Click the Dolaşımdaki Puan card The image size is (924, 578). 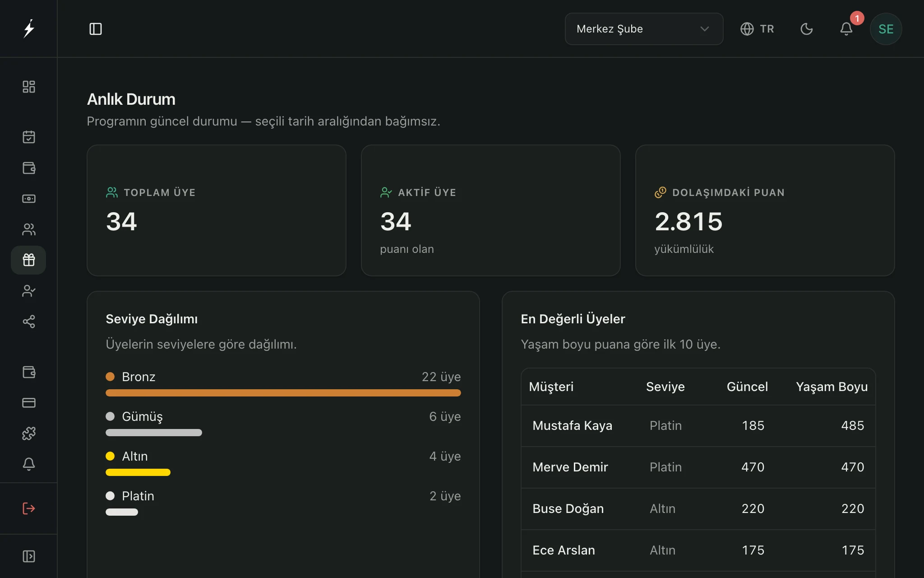(765, 210)
